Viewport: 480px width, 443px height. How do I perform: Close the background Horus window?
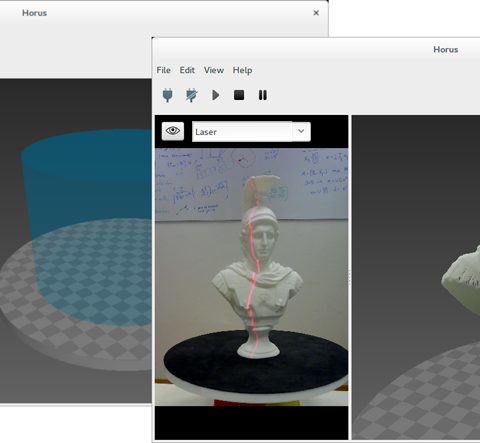(x=316, y=13)
